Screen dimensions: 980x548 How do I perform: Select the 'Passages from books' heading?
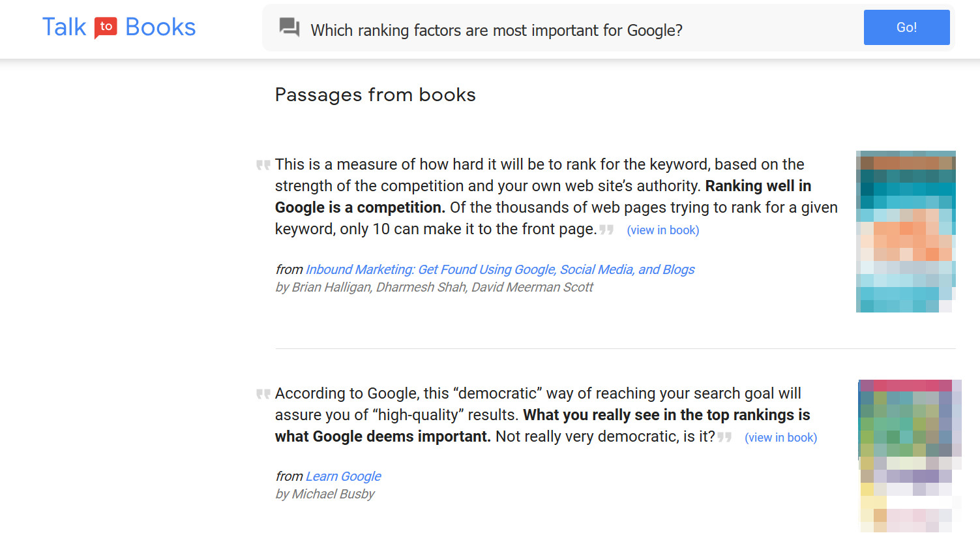click(376, 95)
